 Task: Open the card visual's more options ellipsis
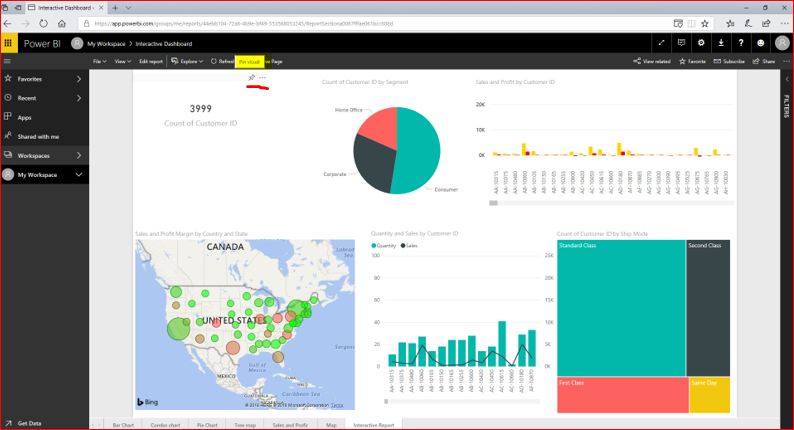pos(262,77)
